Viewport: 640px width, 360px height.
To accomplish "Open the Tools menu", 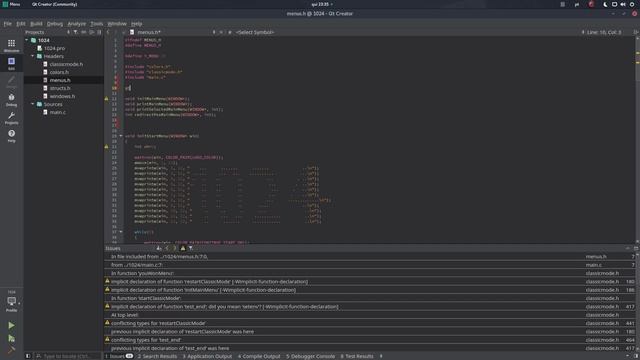I will pos(97,24).
